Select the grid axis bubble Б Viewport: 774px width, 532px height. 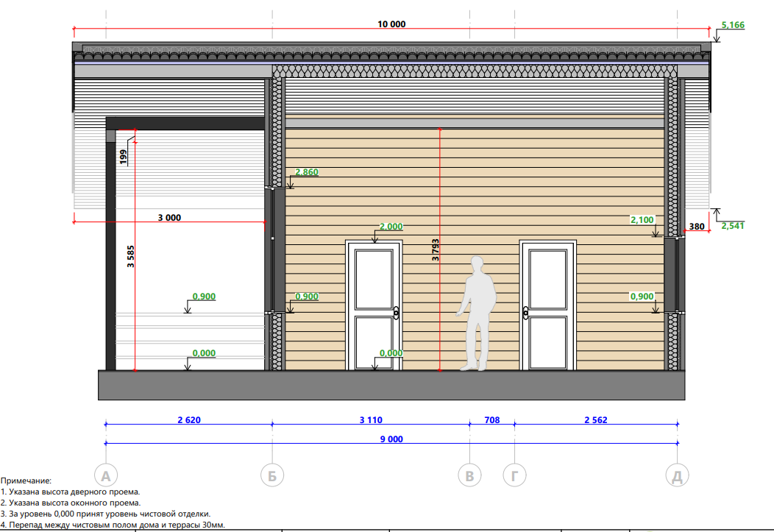(272, 476)
